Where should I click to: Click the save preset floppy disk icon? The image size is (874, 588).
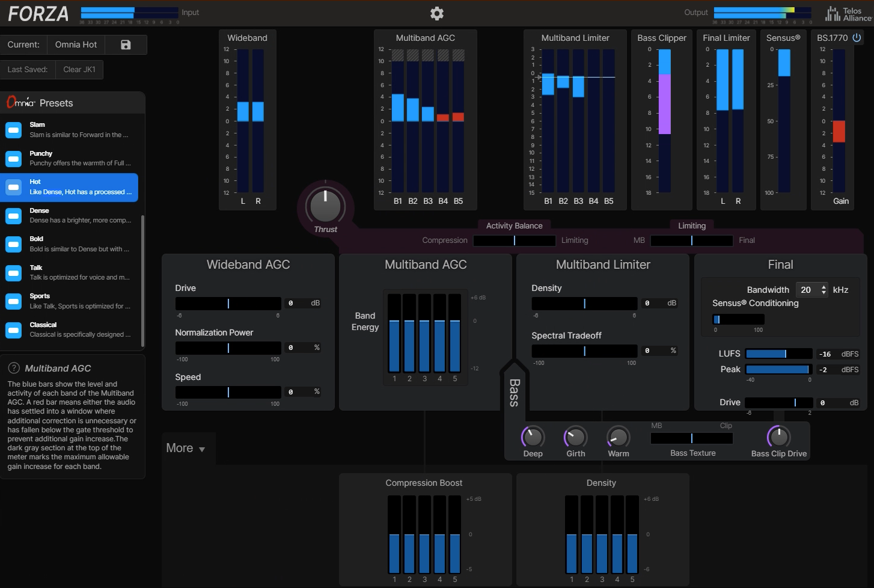click(x=126, y=44)
